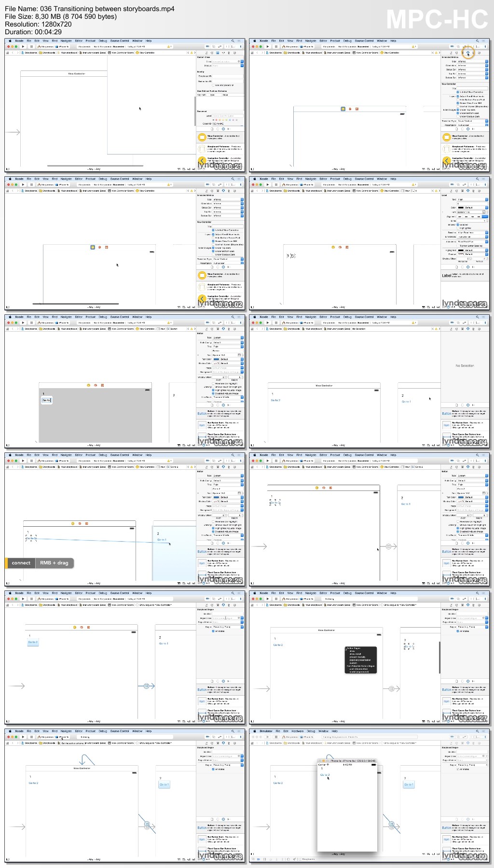
Task: Click the Bar Button Item library icon at 00:01:44
Action: [202, 425]
